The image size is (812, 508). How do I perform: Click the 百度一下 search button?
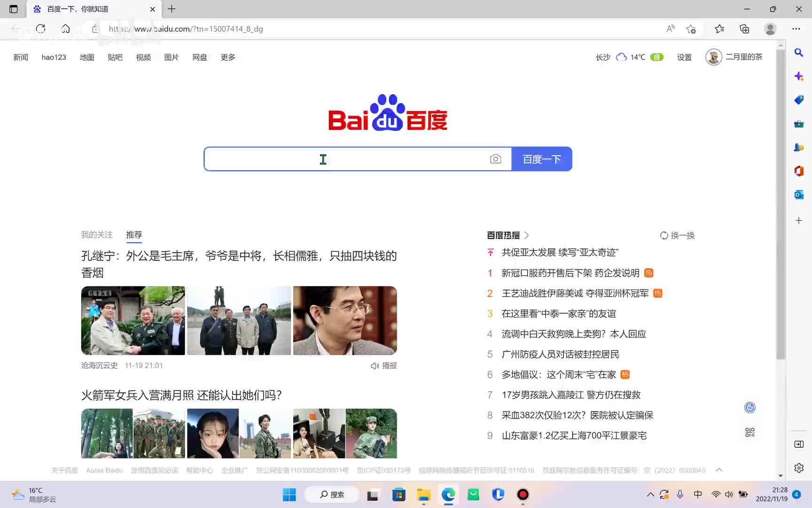(x=542, y=159)
